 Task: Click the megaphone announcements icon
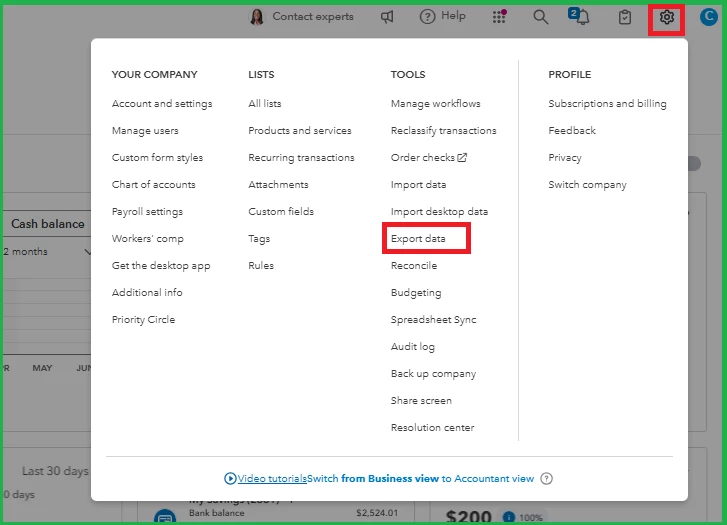(387, 17)
